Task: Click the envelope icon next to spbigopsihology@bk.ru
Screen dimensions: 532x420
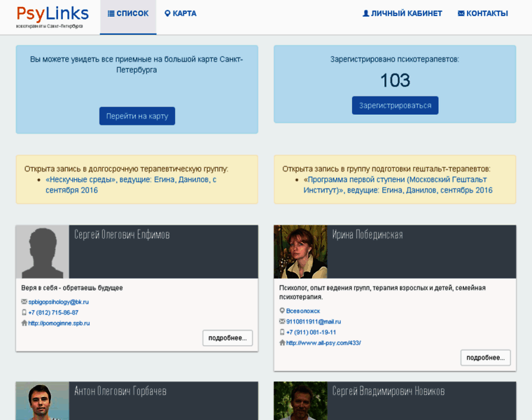Action: [x=24, y=302]
